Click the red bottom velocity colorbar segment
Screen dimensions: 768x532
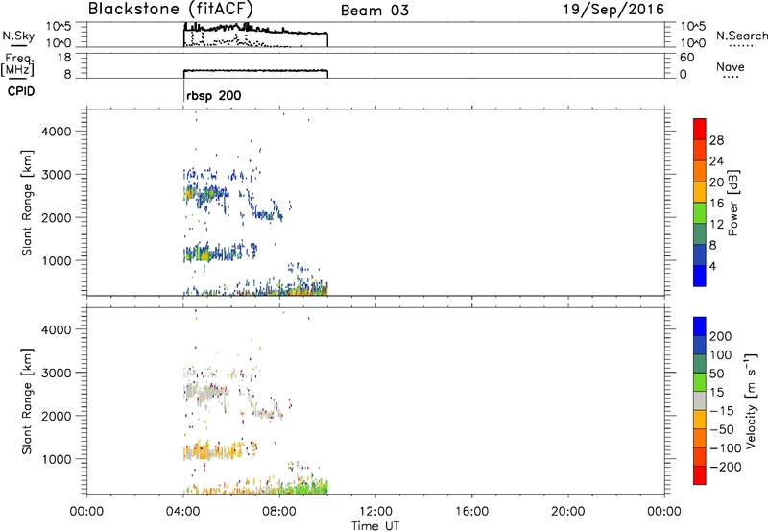(x=700, y=475)
